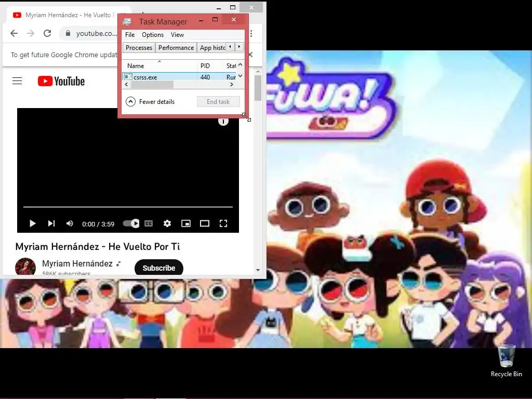This screenshot has height=399, width=532.
Task: Close the Task Manager window
Action: click(234, 20)
